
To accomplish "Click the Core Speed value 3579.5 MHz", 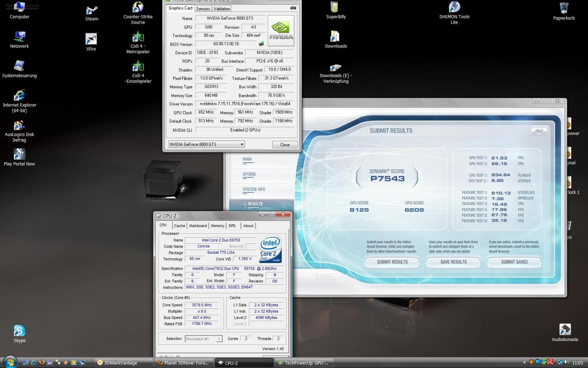I will (202, 305).
